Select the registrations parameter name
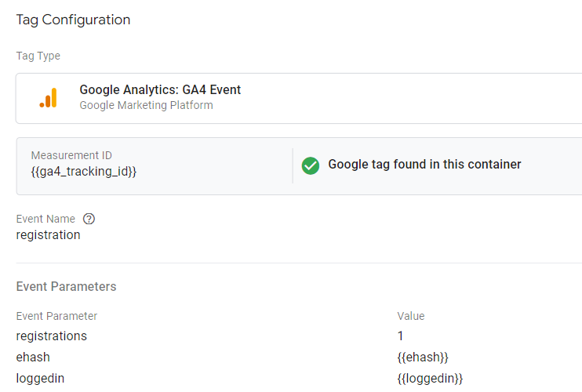Viewport: 582px width, 392px height. [x=52, y=336]
